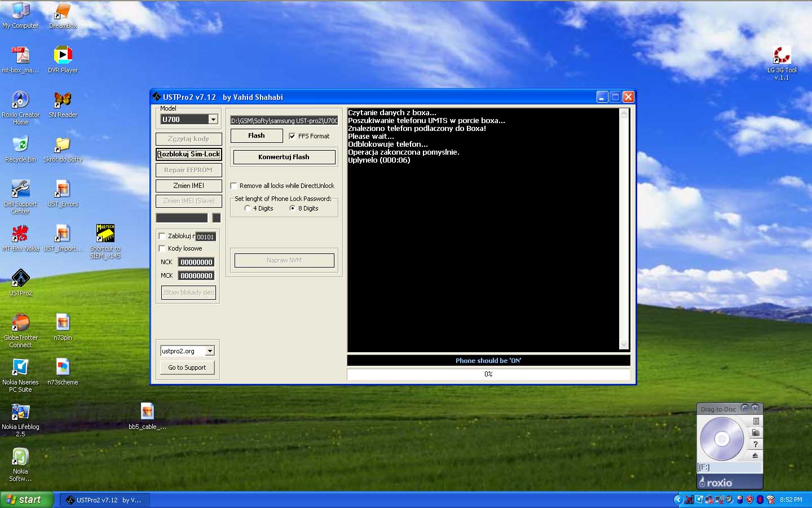Screen dimensions: 812x508
Task: Open the My Computer desktop icon
Action: tap(20, 11)
